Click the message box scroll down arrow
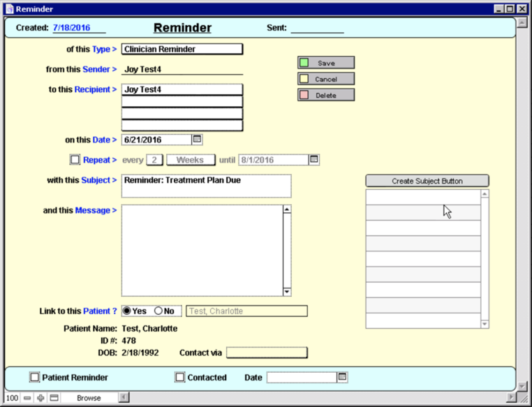This screenshot has width=532, height=407. 287,292
